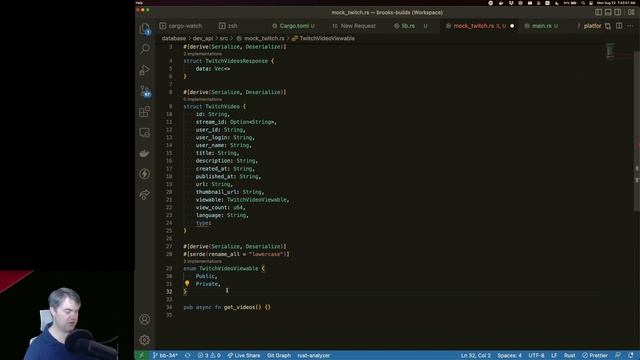
Task: Click the implementations code lens above TwitchVideoViewable enum
Action: pyautogui.click(x=202, y=261)
